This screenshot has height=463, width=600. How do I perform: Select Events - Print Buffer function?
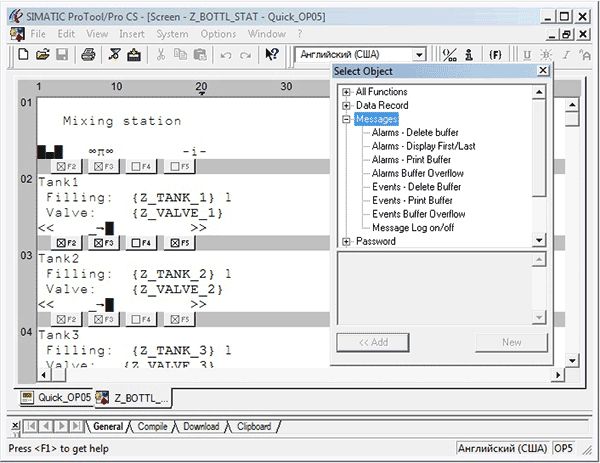click(412, 201)
